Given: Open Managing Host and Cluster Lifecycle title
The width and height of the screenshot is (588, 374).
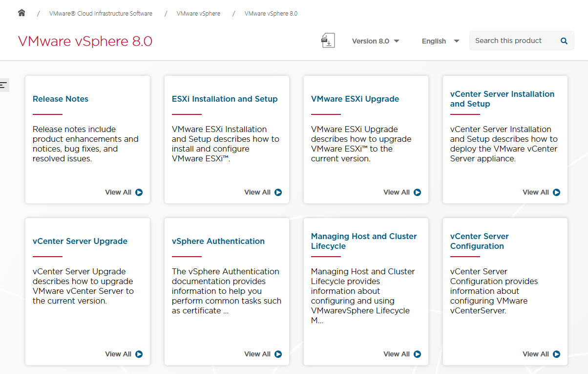Looking at the screenshot, I should 364,241.
